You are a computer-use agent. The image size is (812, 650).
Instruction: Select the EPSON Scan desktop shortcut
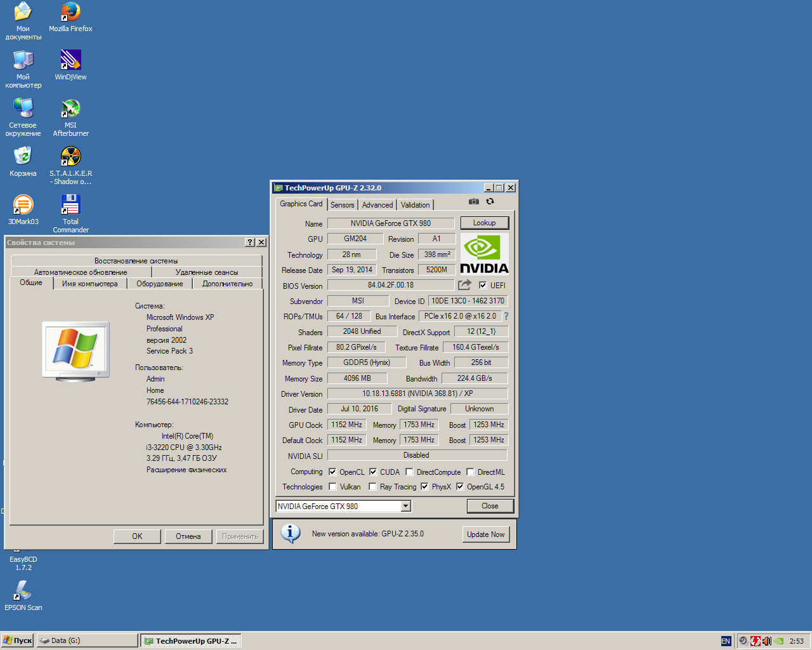(23, 596)
